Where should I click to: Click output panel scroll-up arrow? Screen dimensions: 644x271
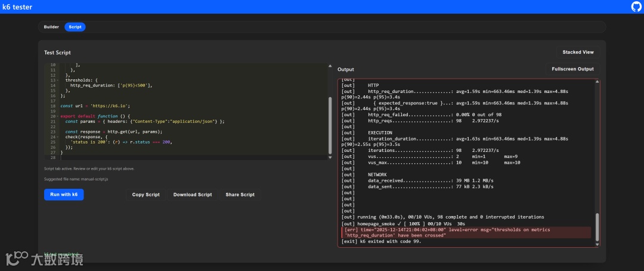point(597,82)
